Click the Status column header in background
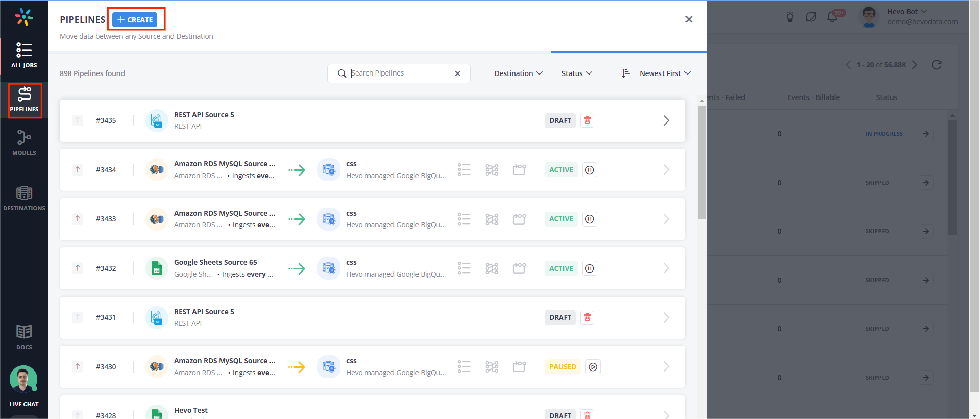Viewport: 980px width, 419px height. coord(887,97)
